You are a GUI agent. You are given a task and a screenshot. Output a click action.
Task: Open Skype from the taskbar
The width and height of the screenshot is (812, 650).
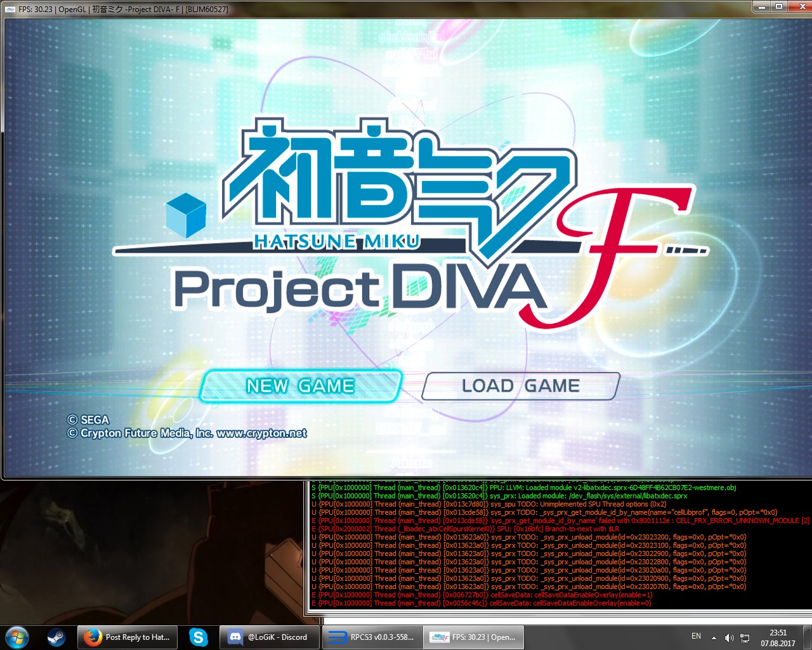[199, 637]
